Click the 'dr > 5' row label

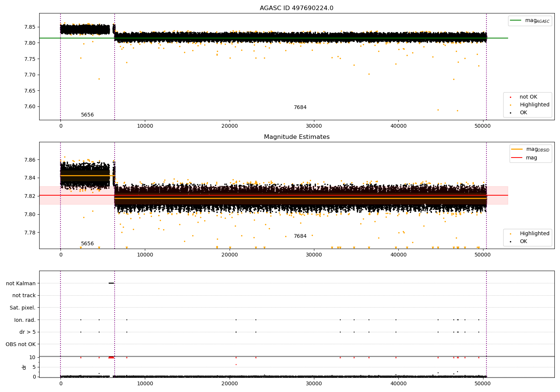coord(28,332)
